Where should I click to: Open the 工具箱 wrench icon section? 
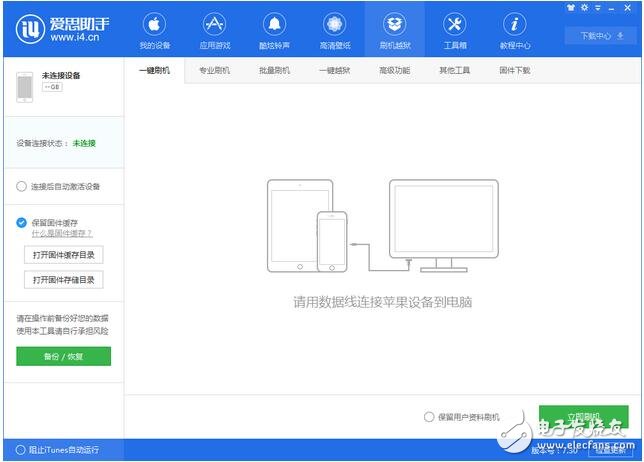pyautogui.click(x=455, y=31)
